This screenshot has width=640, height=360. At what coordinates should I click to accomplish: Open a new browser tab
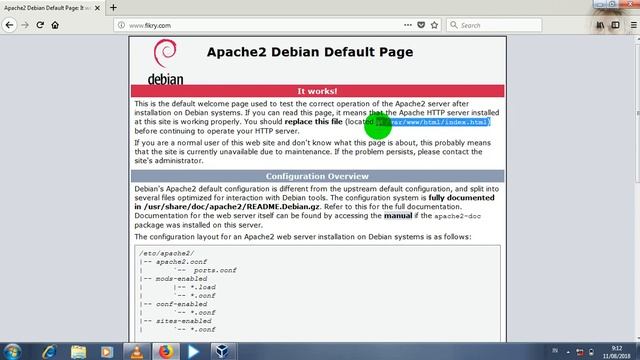coord(113,7)
